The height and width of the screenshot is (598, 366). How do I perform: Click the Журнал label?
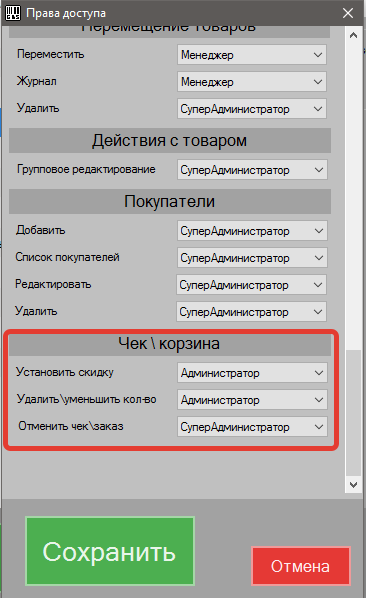[37, 81]
